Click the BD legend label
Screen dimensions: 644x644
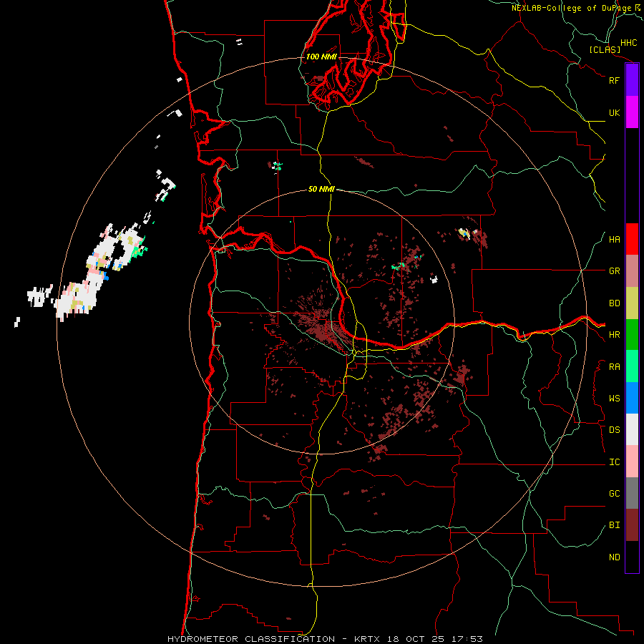pyautogui.click(x=615, y=303)
